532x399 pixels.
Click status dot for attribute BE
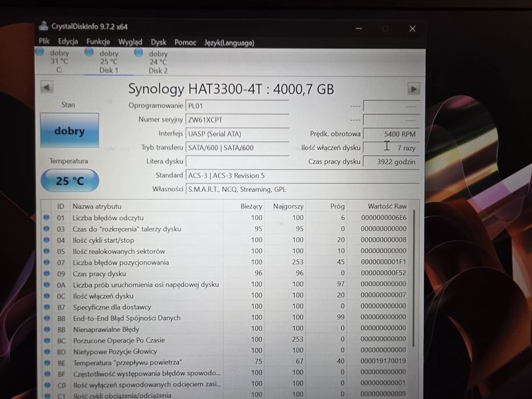click(x=47, y=363)
